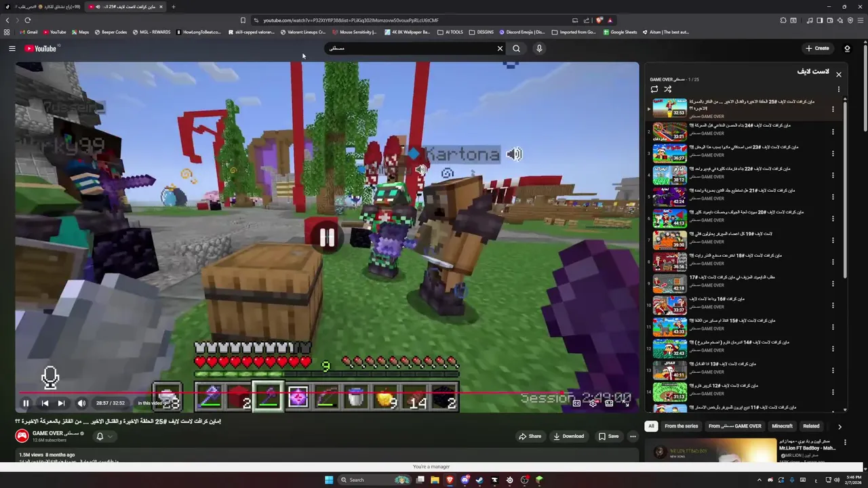Share the video
Image resolution: width=868 pixels, height=488 pixels.
pos(530,436)
